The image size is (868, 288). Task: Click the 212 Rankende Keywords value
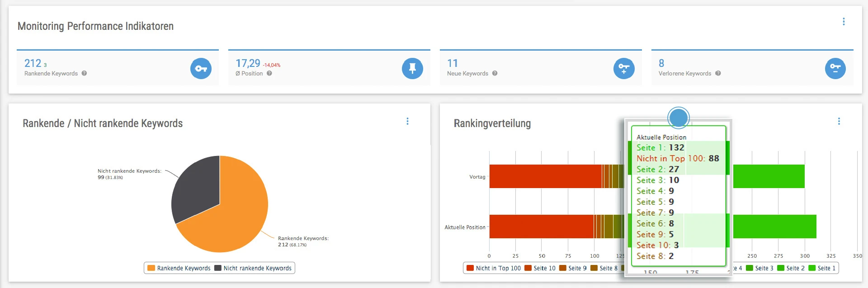point(33,63)
